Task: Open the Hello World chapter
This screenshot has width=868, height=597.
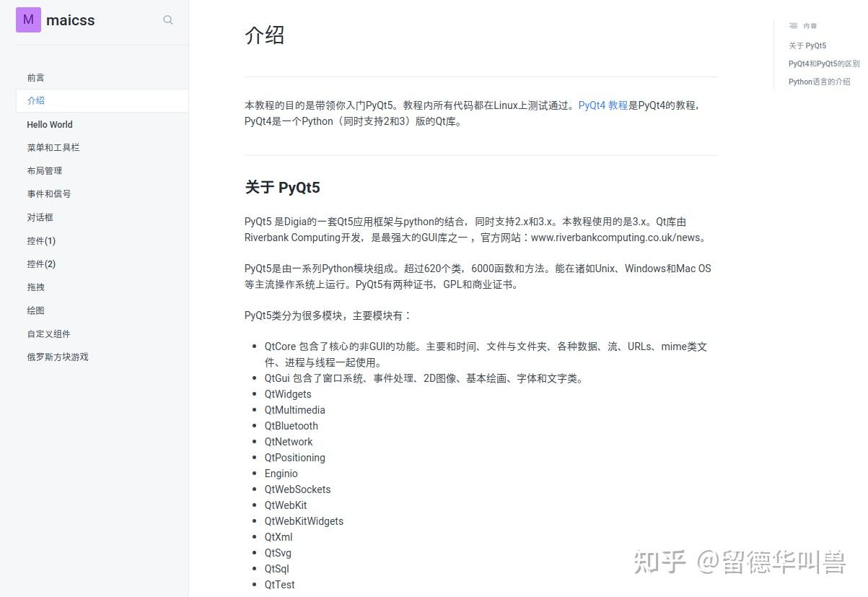Action: point(49,124)
